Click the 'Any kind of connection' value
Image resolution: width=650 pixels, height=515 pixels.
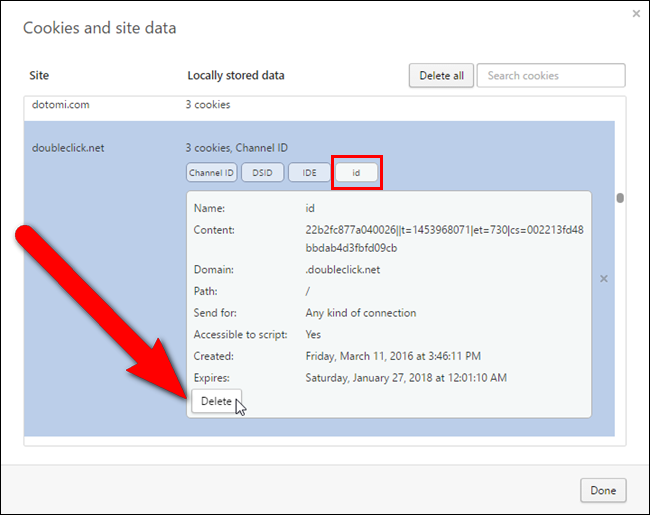361,313
